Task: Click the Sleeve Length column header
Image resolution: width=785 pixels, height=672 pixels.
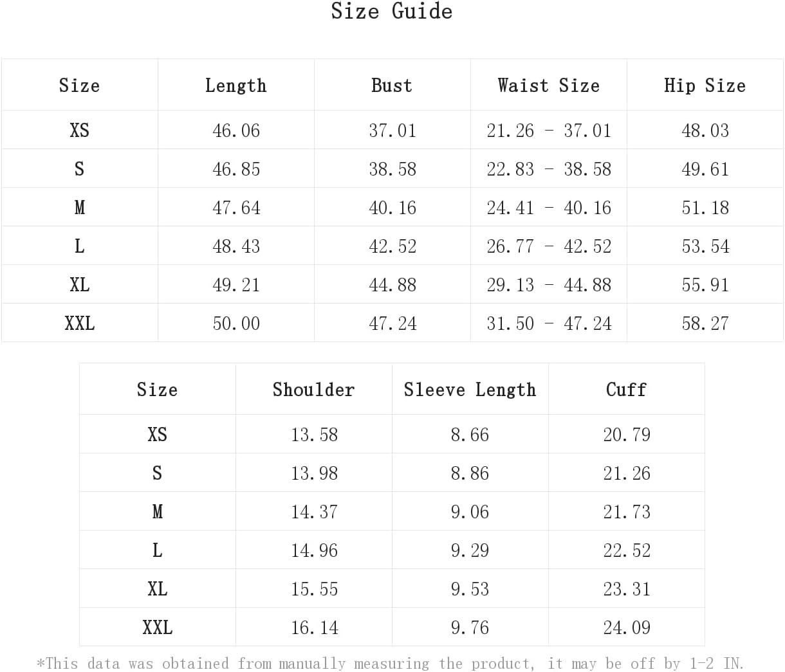Action: click(x=470, y=390)
